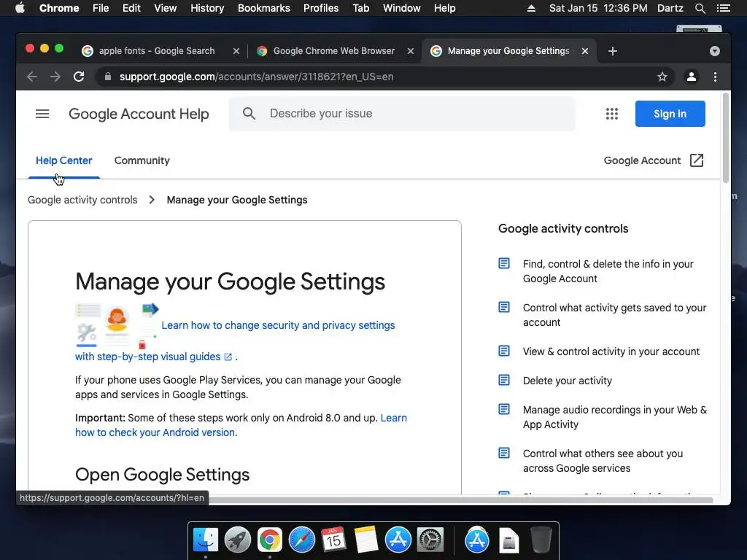Close the Google Chrome Web Browser tab
This screenshot has height=560, width=747.
[x=410, y=51]
